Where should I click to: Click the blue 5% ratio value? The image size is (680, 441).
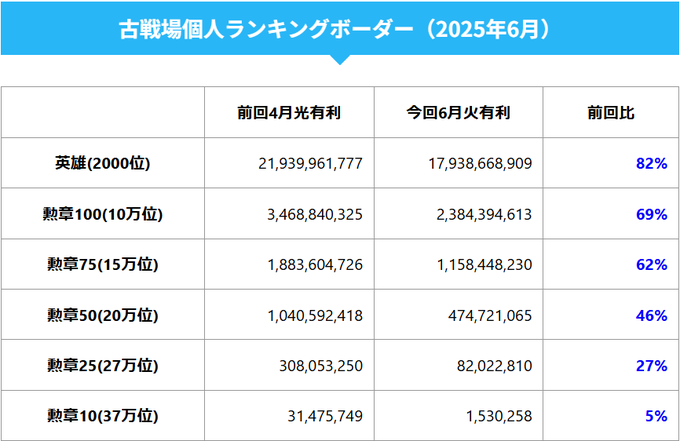(656, 416)
